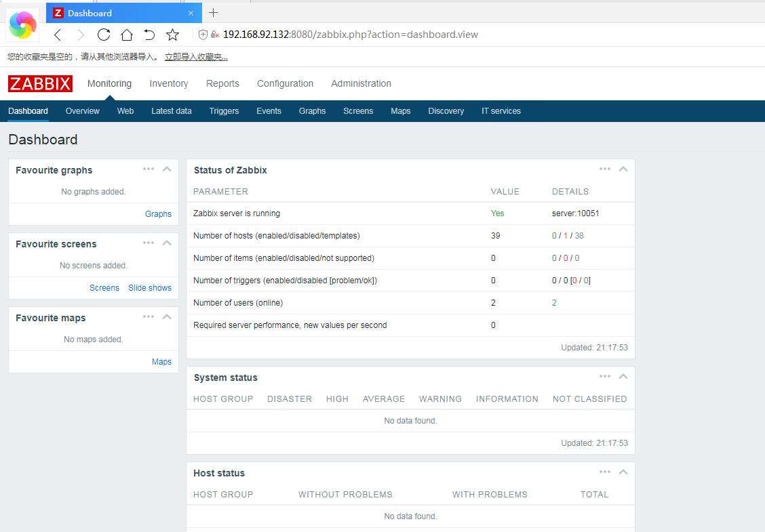Click 'Zabbix server is running' parameter text

[x=237, y=213]
